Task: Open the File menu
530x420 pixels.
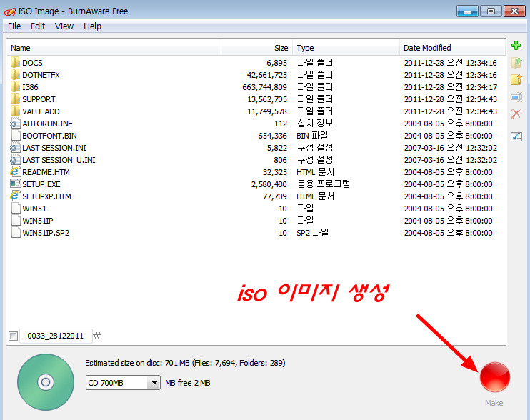Action: click(14, 26)
